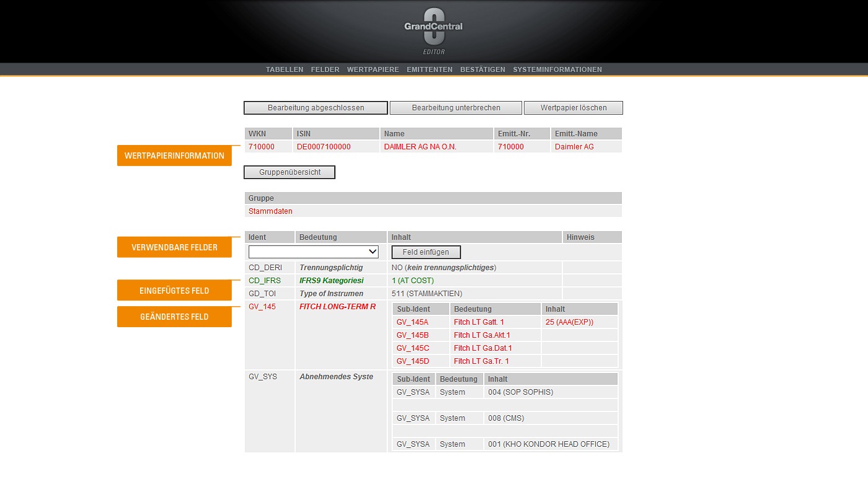Screen dimensions: 868x492
Task: Click GV_SYSA in the 008 (CMS) row
Action: click(413, 418)
